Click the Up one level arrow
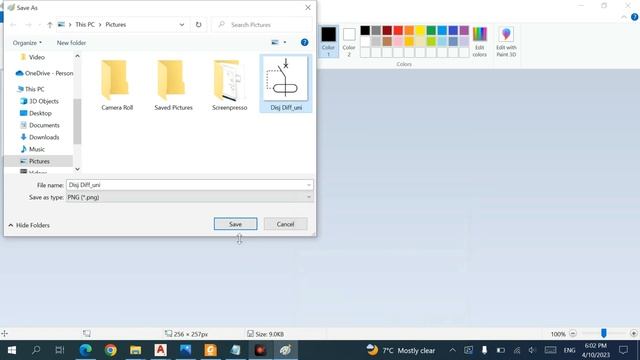The image size is (640, 360). tap(50, 25)
